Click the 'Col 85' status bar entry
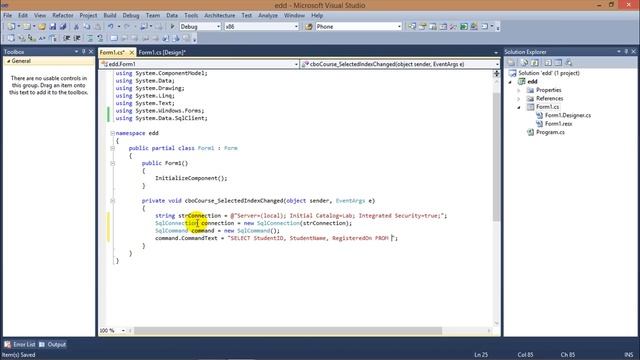The width and height of the screenshot is (640, 360). click(525, 355)
